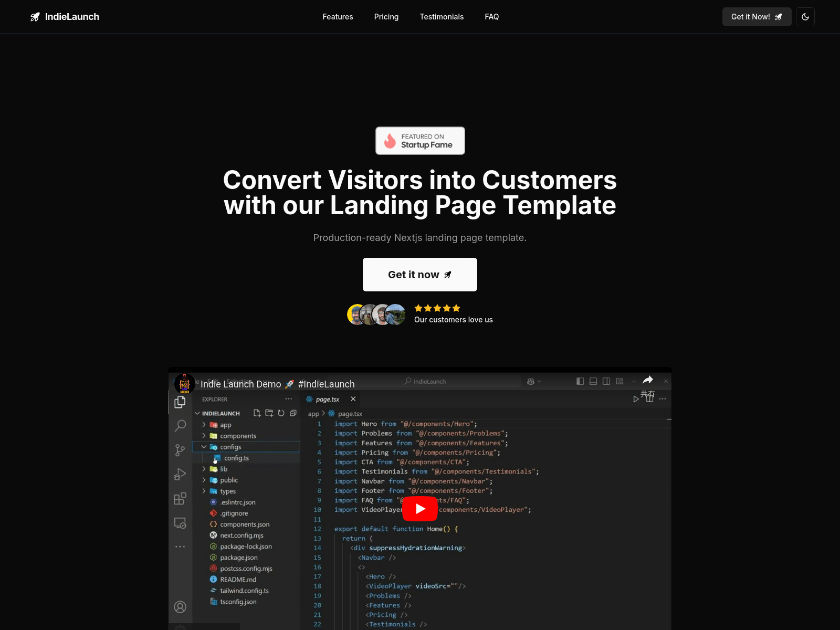The image size is (840, 630).
Task: Open the Source Control panel
Action: point(180,450)
